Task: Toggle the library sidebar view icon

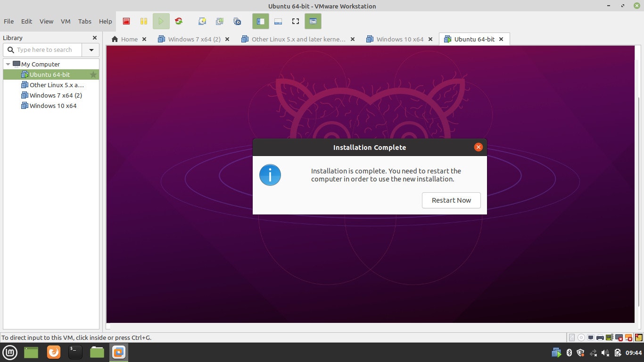Action: click(x=261, y=21)
